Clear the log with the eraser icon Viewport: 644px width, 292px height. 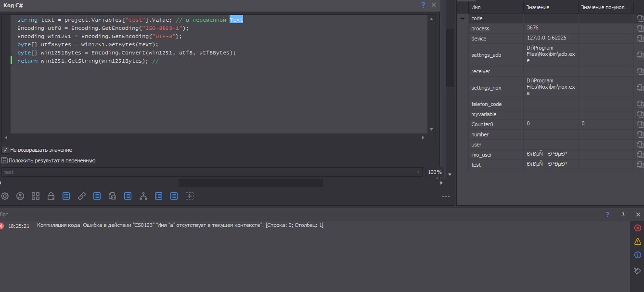click(x=637, y=271)
